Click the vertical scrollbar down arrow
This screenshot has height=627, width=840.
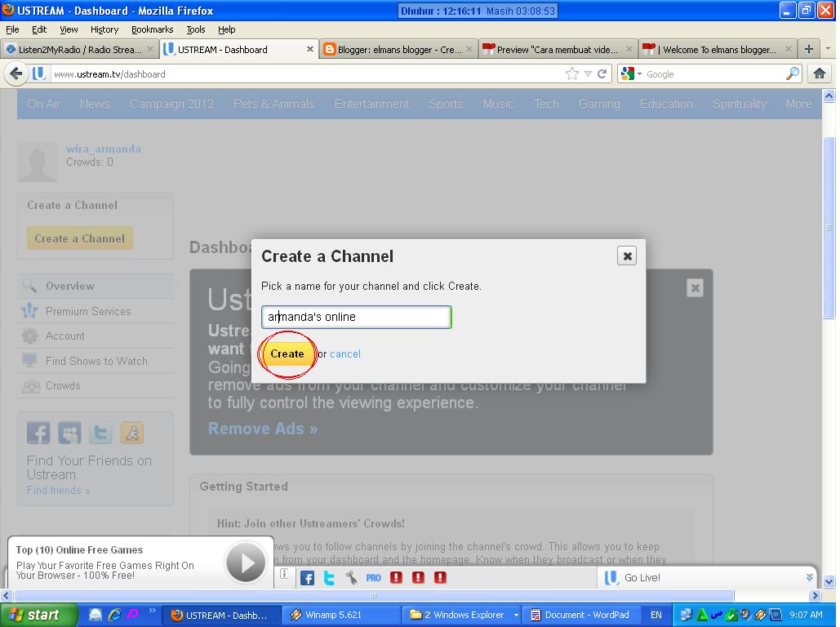[829, 581]
